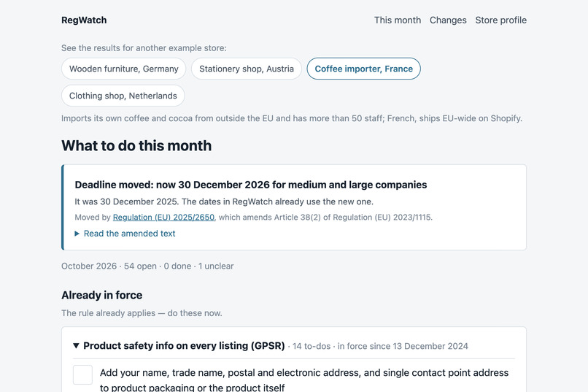Go to the This month nav item

pos(398,20)
